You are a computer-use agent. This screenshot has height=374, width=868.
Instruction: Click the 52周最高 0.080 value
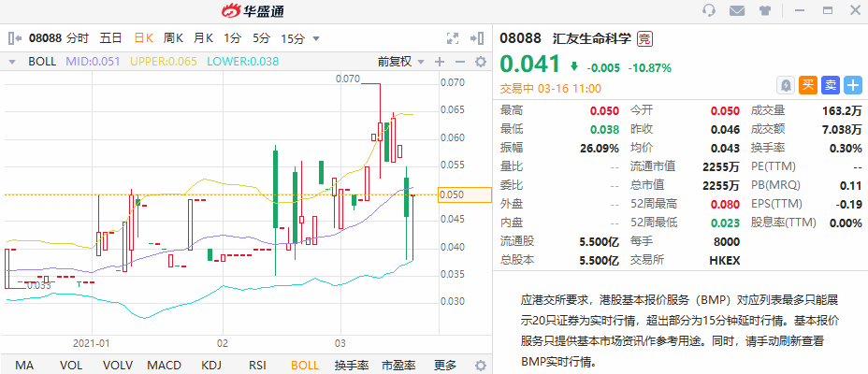click(x=725, y=204)
